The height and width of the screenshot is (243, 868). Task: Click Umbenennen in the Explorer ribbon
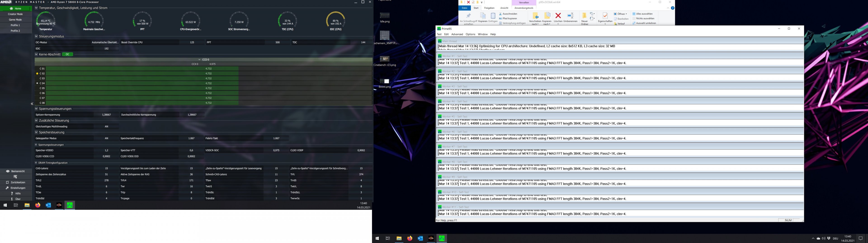pyautogui.click(x=571, y=17)
